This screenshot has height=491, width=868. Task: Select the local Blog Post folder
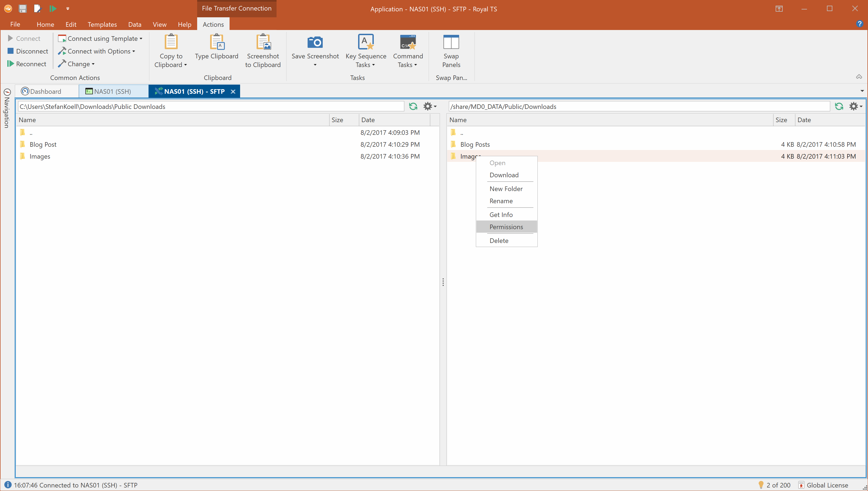(227, 144)
